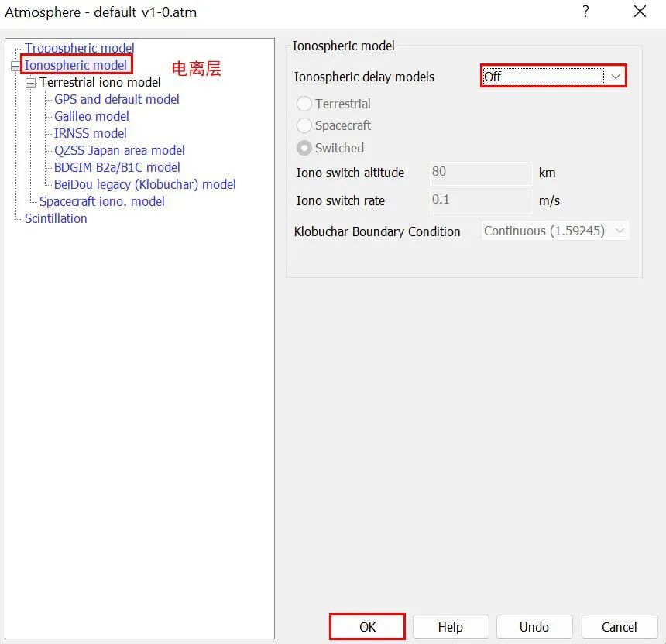Select the Terrestrial radio button
The height and width of the screenshot is (644, 666).
pos(305,104)
